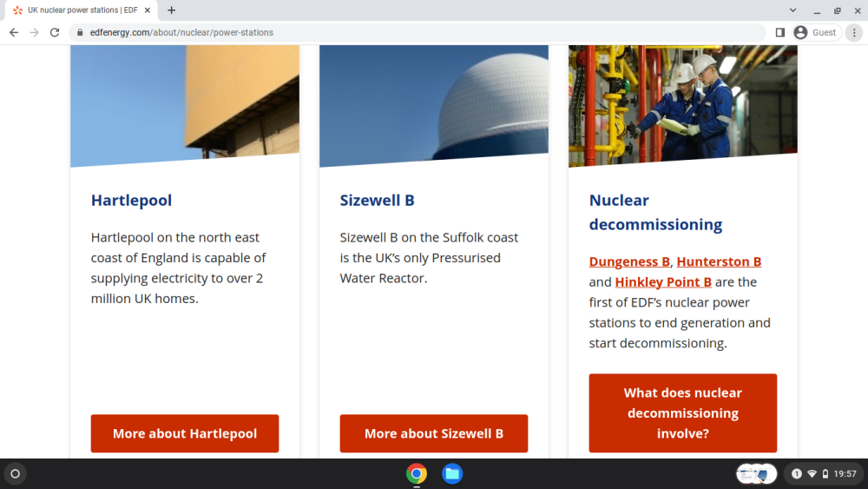This screenshot has height=489, width=868.
Task: Open the Hunterston B link
Action: point(719,261)
